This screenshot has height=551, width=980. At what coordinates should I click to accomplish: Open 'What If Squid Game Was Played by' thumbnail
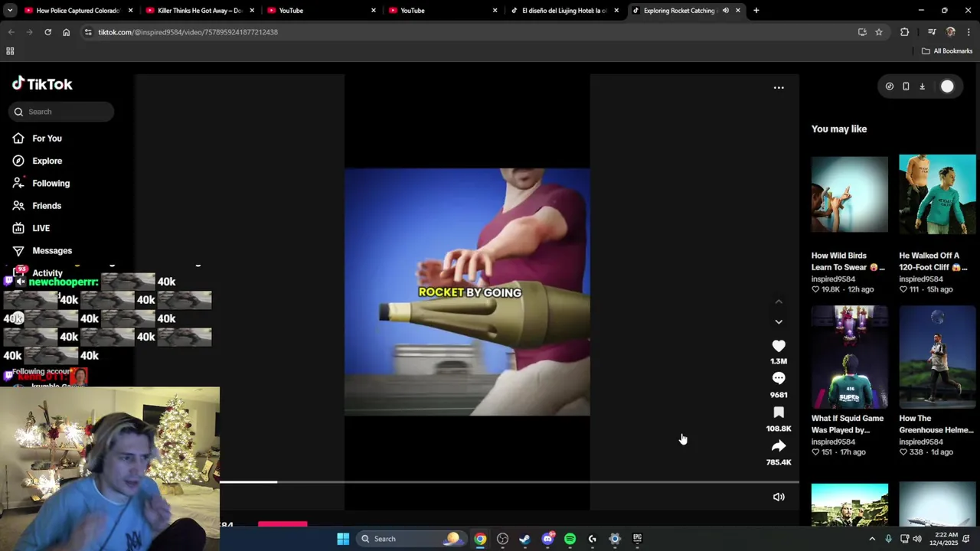[850, 357]
